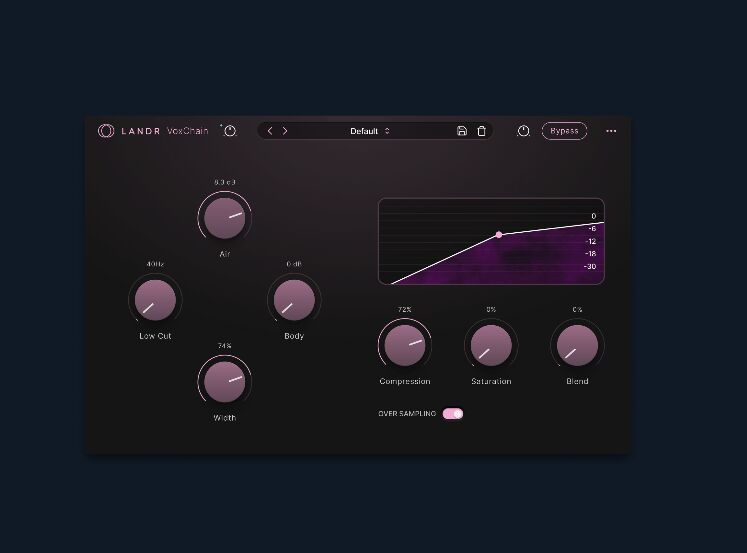
Task: Open the Default preset dropdown
Action: coord(370,131)
